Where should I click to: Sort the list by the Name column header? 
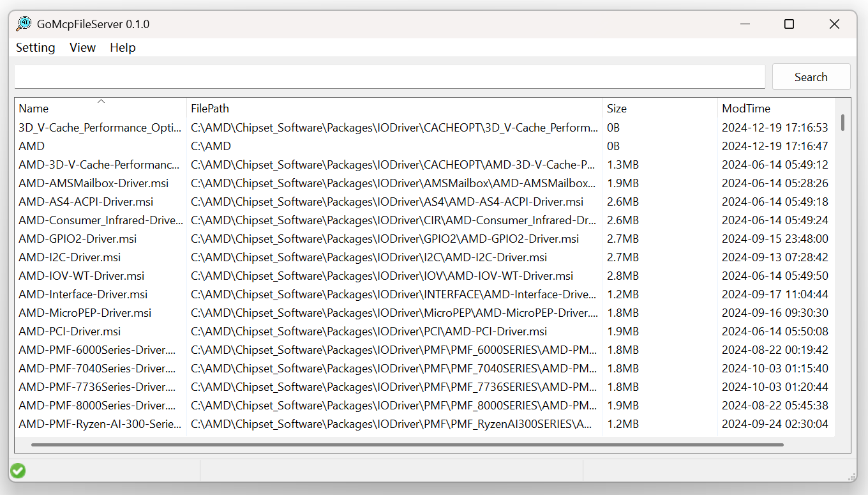click(x=101, y=109)
